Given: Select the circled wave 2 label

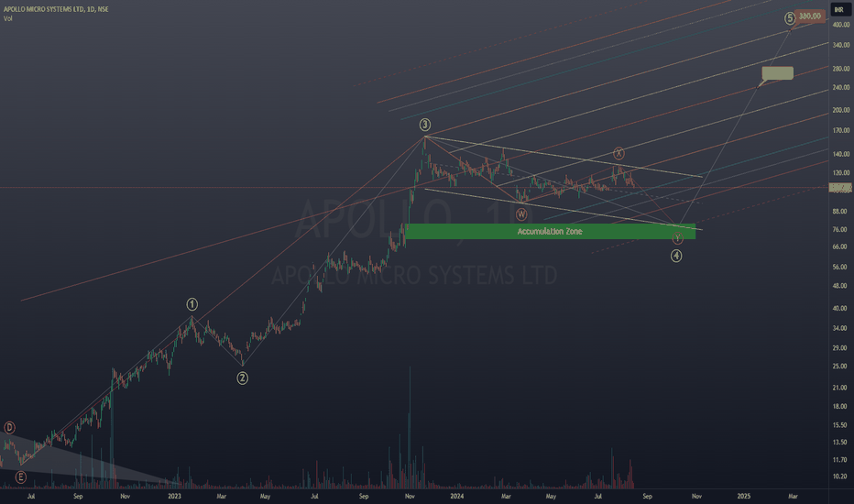Looking at the screenshot, I should pos(243,378).
